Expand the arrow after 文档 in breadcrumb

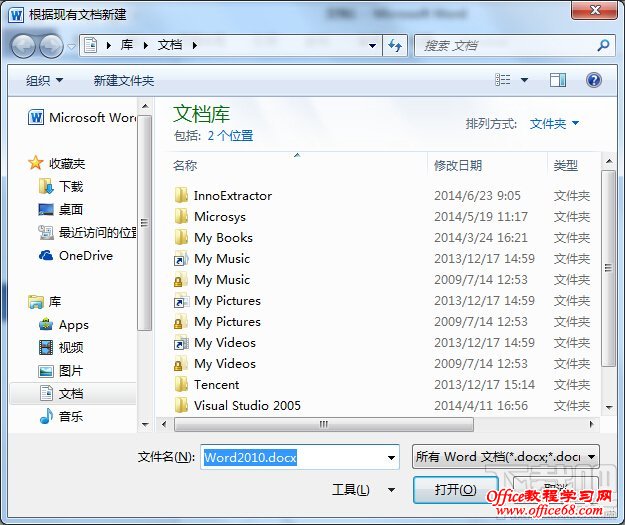[x=195, y=45]
